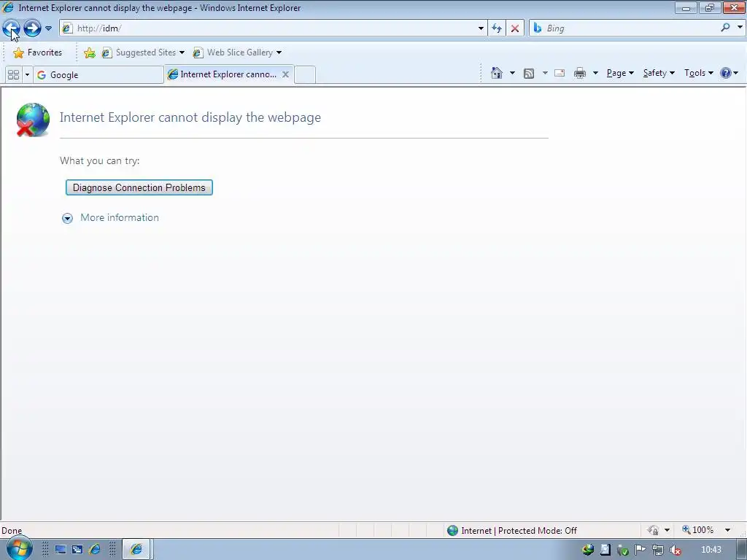The width and height of the screenshot is (747, 560).
Task: Open the search provider dropdown arrow
Action: pos(740,28)
